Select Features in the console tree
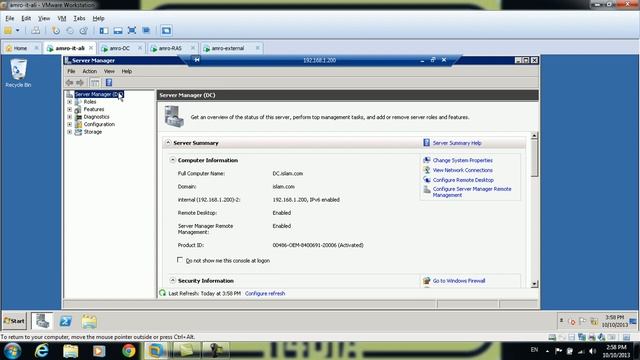This screenshot has height=360, width=640. coord(94,109)
